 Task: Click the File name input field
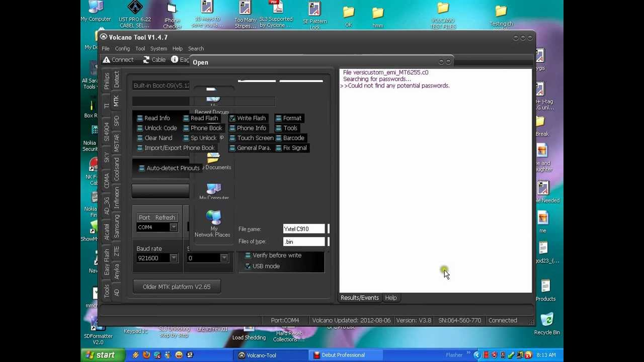(x=304, y=229)
